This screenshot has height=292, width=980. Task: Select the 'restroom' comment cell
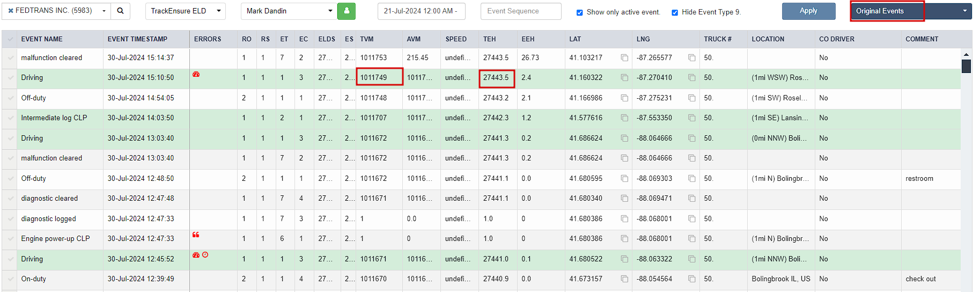click(930, 179)
